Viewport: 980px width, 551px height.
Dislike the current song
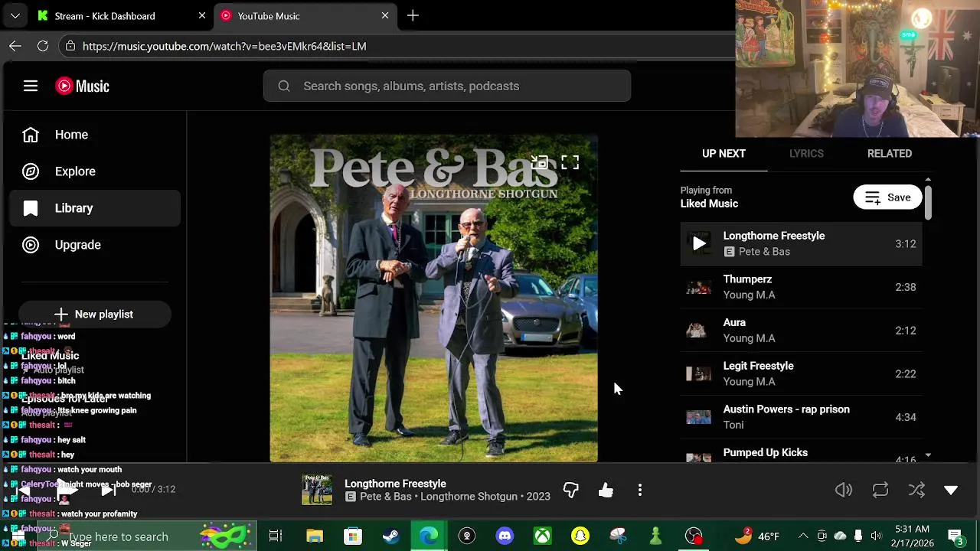coord(570,490)
